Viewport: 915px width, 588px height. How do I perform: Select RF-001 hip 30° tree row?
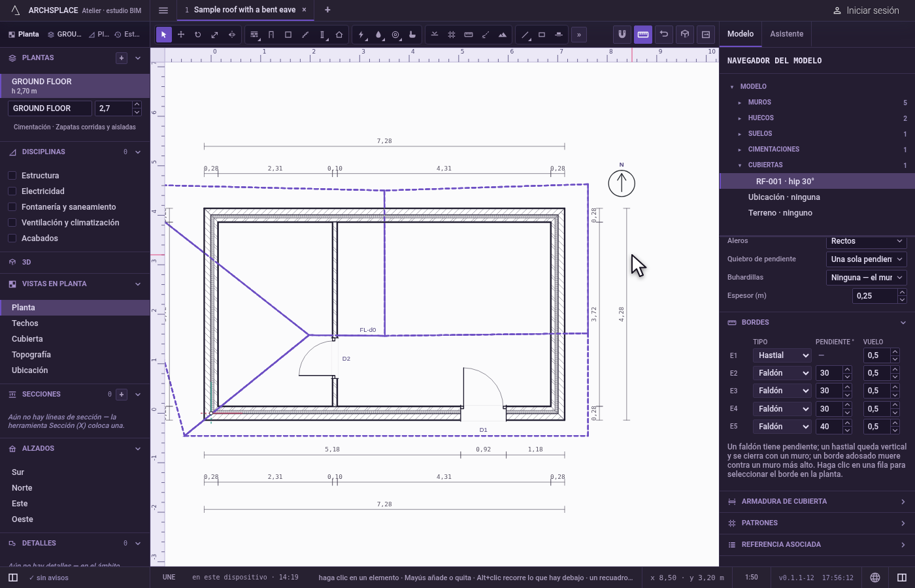(x=817, y=182)
